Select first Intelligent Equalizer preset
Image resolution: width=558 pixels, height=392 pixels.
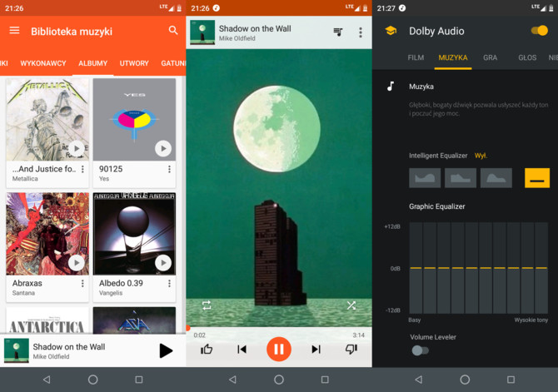click(x=425, y=178)
